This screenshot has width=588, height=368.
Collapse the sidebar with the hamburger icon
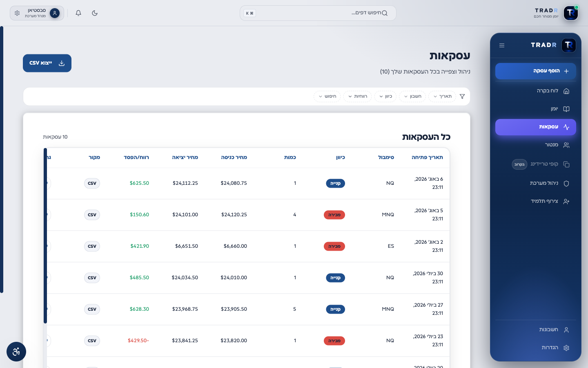[x=502, y=45]
